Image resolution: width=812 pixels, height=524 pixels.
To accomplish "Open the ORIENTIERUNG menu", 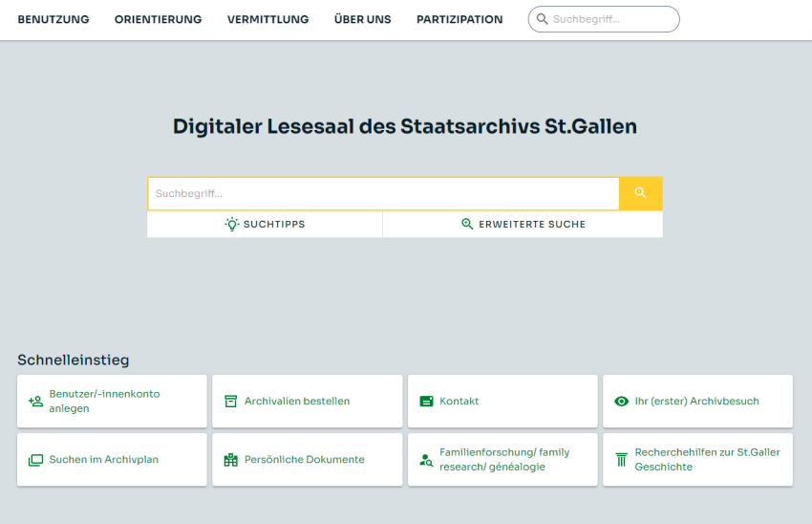I will tap(158, 20).
